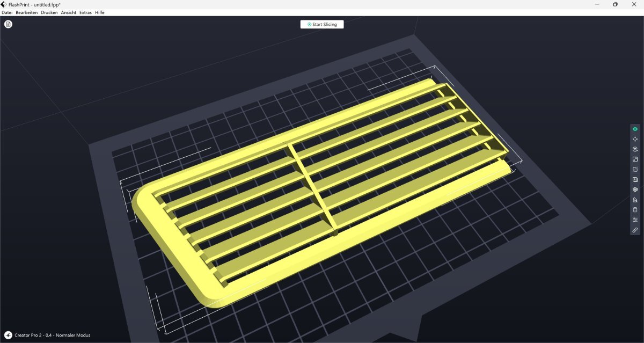Screen dimensions: 644x343
Task: Click the square plus icon in the right toolbar
Action: click(635, 179)
